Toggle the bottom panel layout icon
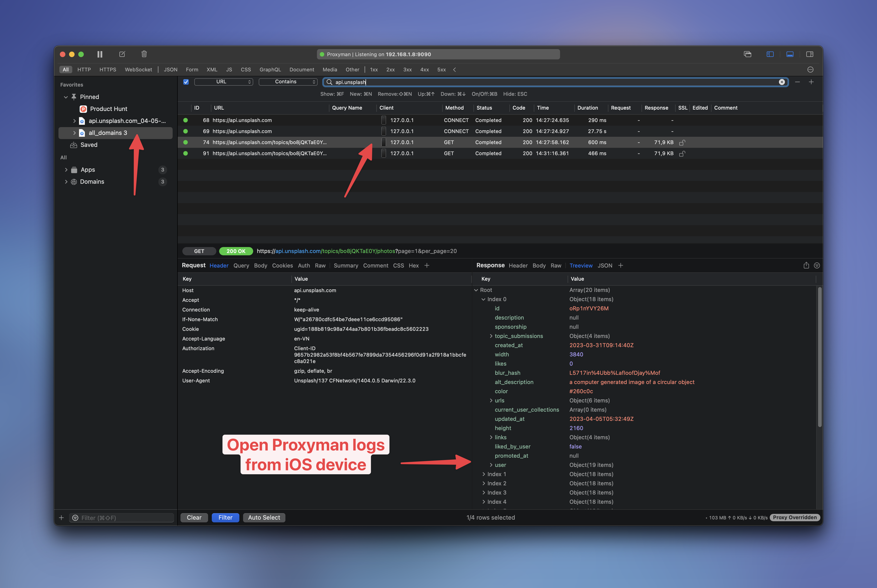The height and width of the screenshot is (588, 877). click(790, 54)
